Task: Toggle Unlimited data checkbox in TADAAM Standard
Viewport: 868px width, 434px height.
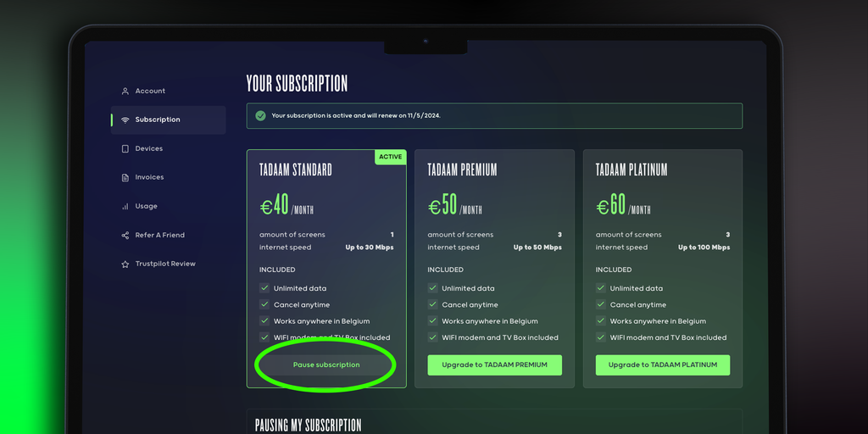Action: click(x=264, y=288)
